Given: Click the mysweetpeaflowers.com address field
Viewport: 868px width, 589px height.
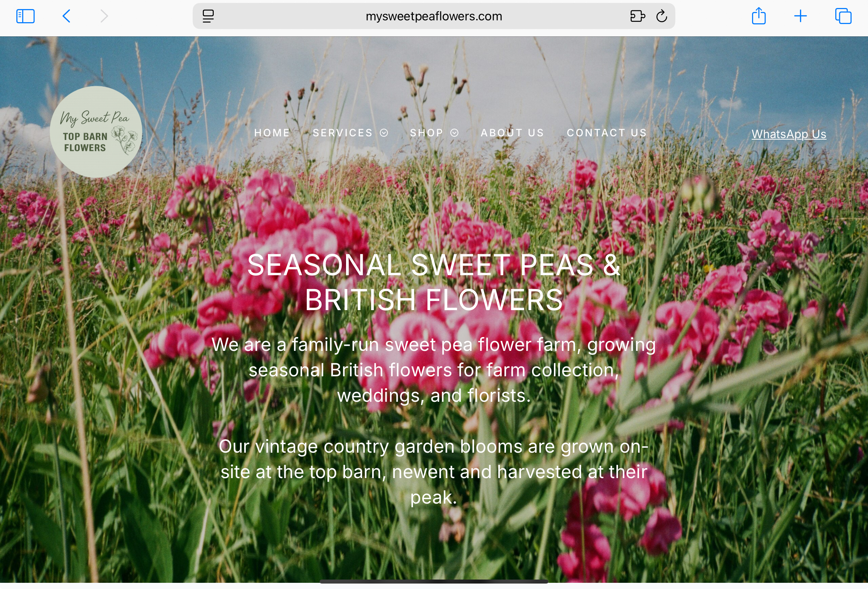Looking at the screenshot, I should click(433, 16).
